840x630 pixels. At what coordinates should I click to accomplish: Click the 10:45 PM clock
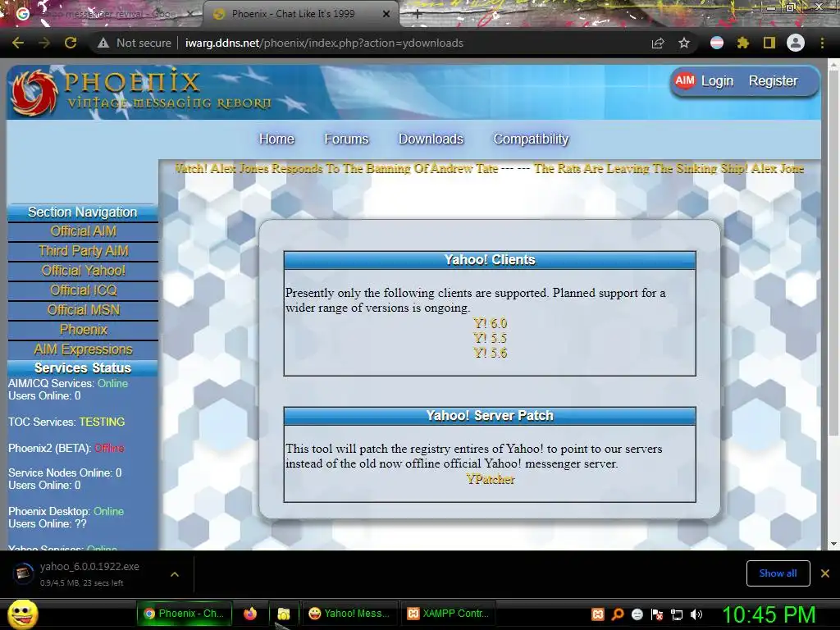pos(769,614)
